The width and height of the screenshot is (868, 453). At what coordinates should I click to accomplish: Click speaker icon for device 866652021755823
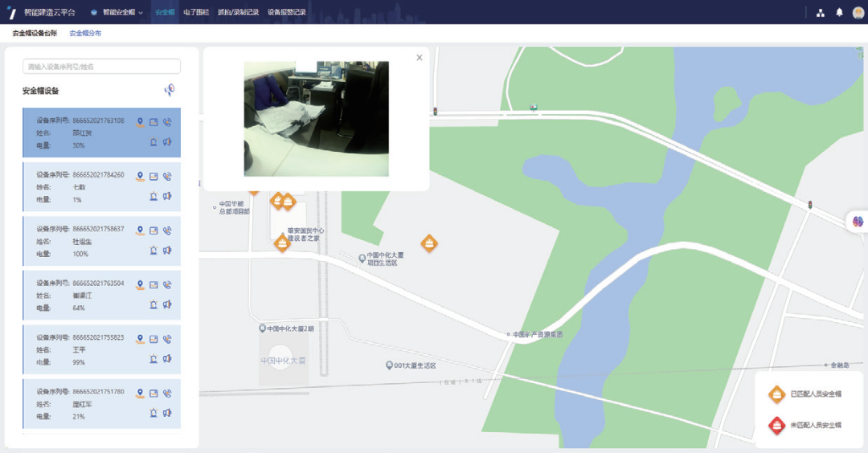click(167, 359)
